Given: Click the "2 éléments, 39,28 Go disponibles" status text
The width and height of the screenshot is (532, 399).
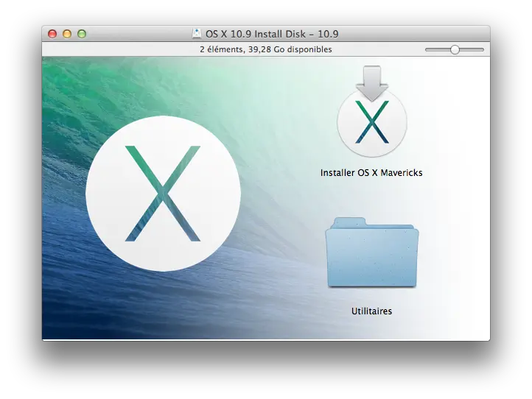Looking at the screenshot, I should [x=266, y=49].
